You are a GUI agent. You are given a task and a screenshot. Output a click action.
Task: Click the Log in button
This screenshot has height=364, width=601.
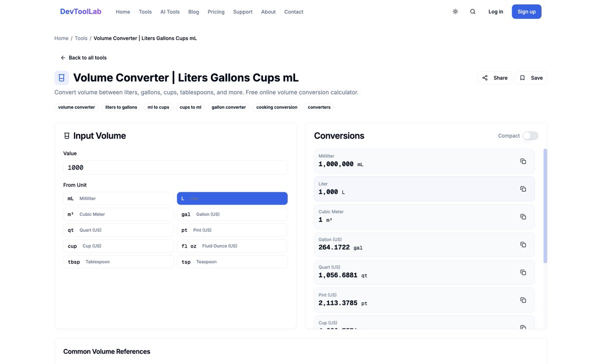point(496,12)
